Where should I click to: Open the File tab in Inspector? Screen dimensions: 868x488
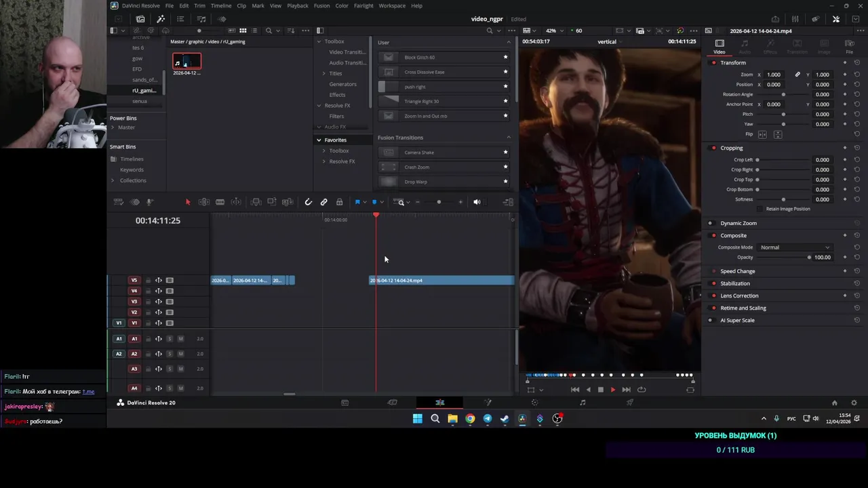point(849,46)
